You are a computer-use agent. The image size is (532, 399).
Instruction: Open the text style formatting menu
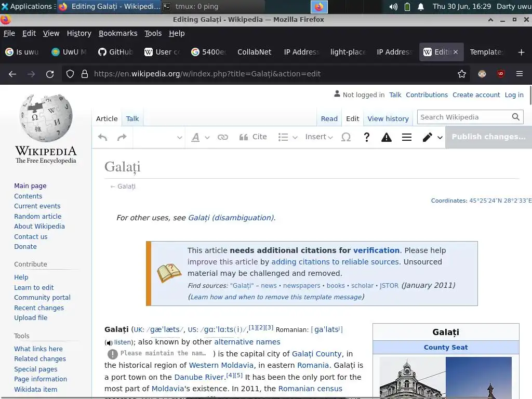tap(200, 137)
